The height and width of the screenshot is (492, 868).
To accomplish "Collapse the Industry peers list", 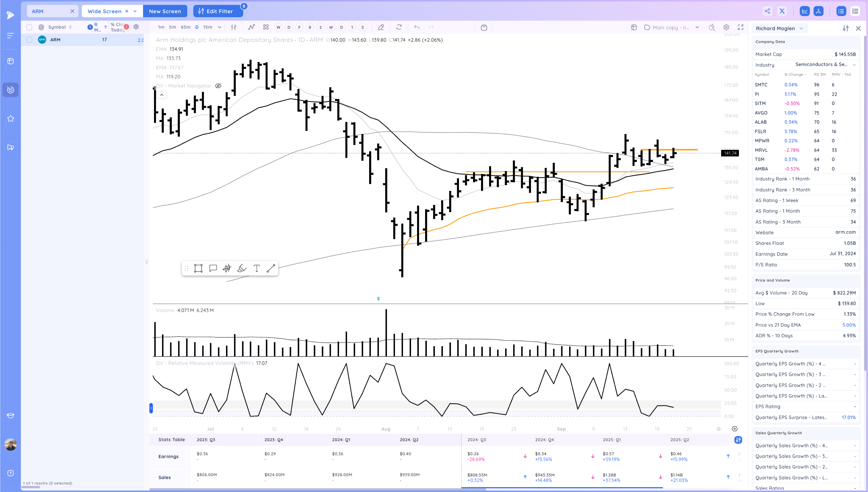I will (x=854, y=64).
